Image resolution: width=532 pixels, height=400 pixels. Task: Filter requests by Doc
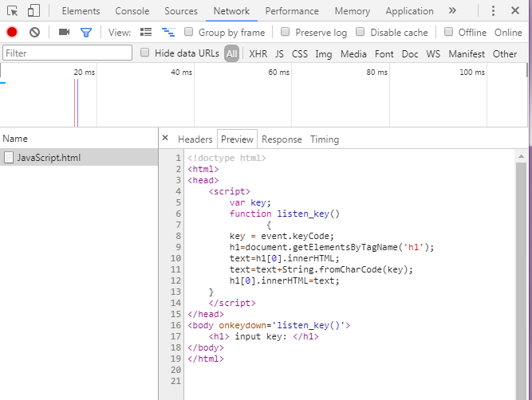[x=410, y=54]
